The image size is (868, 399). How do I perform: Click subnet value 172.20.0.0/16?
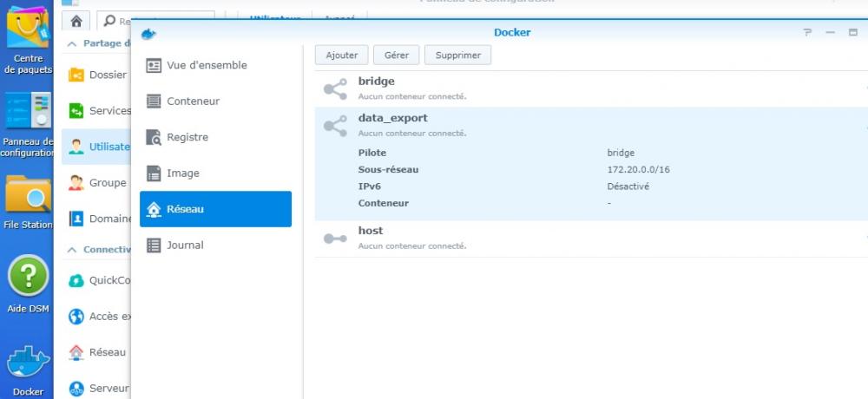point(638,169)
